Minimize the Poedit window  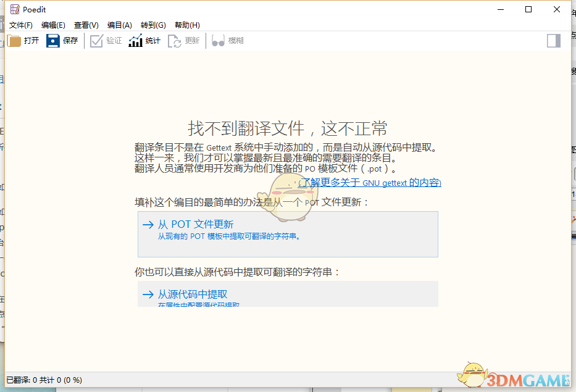pos(500,9)
